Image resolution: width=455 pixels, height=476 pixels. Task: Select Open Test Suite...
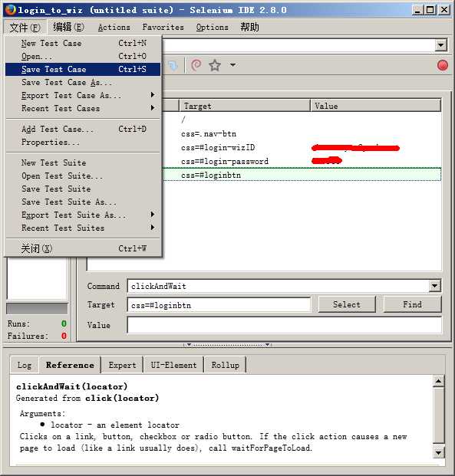point(83,176)
